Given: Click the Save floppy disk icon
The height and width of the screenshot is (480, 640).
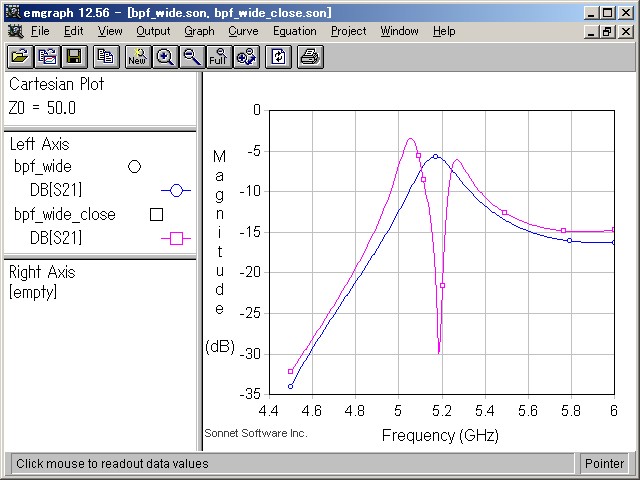Looking at the screenshot, I should (74, 57).
